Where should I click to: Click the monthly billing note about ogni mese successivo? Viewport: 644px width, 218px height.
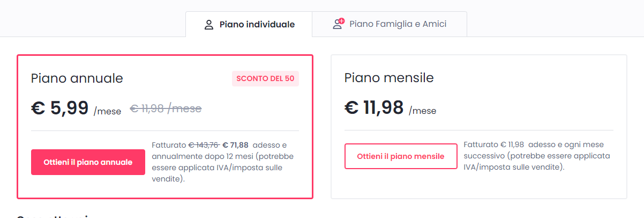537,156
